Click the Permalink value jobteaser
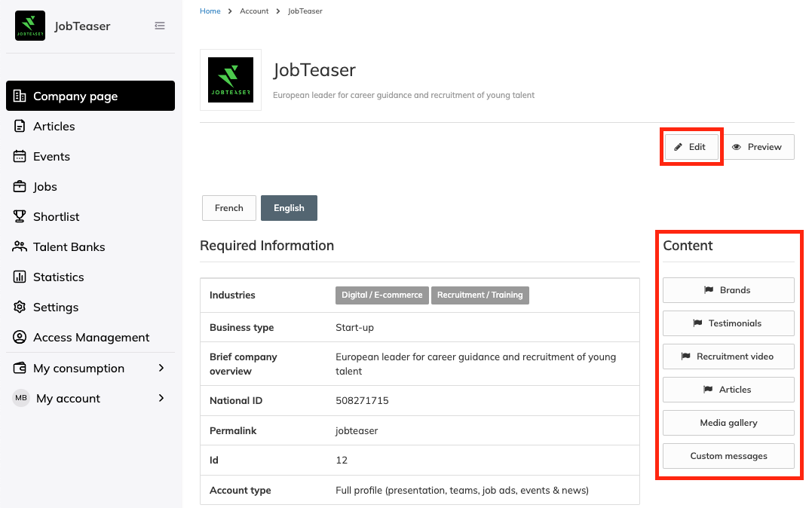The height and width of the screenshot is (508, 812). pyautogui.click(x=357, y=431)
